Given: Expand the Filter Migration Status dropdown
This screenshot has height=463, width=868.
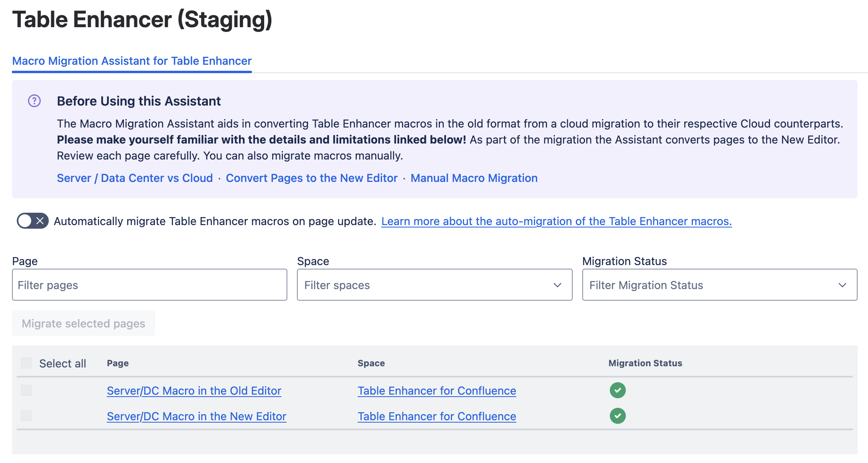Looking at the screenshot, I should point(719,285).
